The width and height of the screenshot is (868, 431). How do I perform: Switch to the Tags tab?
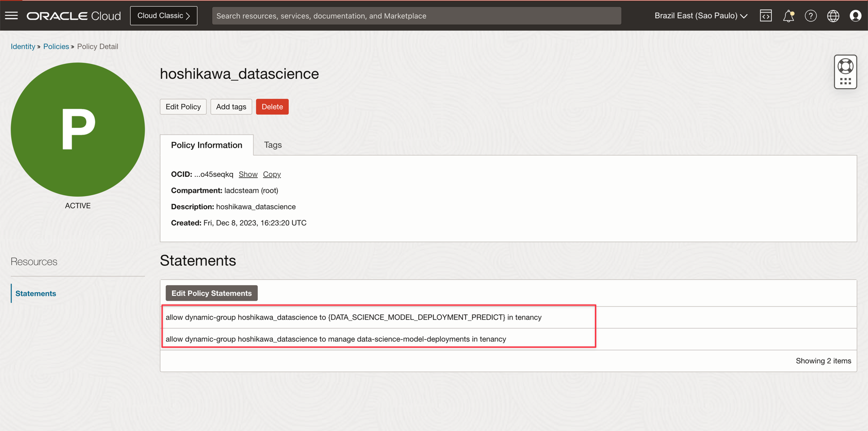[x=273, y=145]
